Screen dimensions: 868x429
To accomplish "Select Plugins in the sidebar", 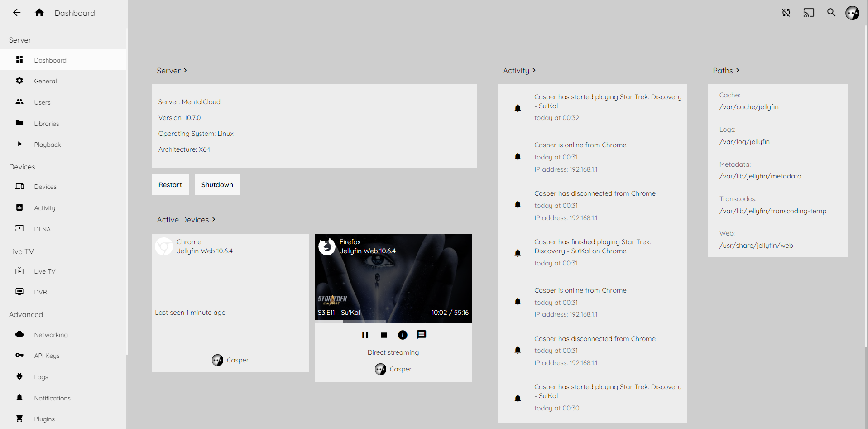I will [44, 419].
